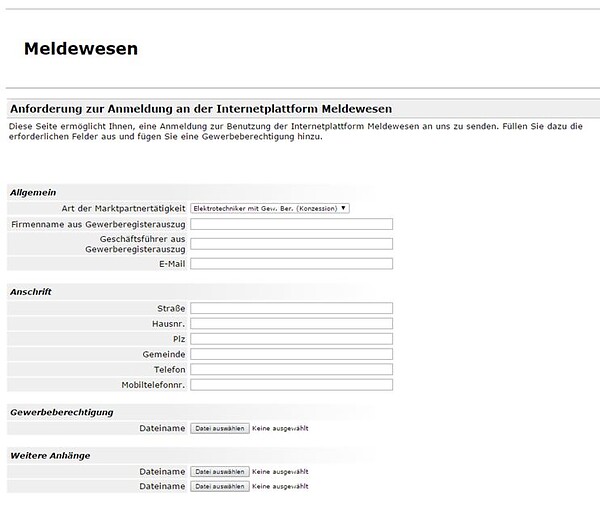Click the Meldewesen page title
Image resolution: width=600 pixels, height=512 pixels.
pos(81,49)
